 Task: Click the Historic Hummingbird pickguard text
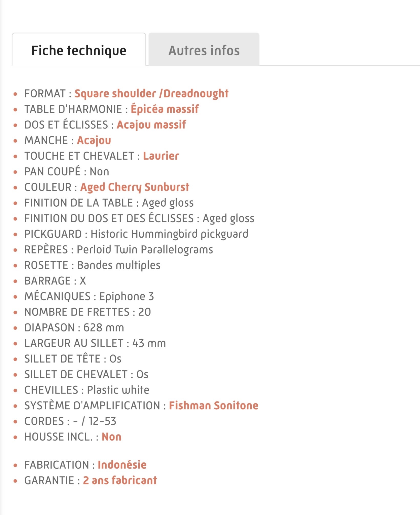170,234
